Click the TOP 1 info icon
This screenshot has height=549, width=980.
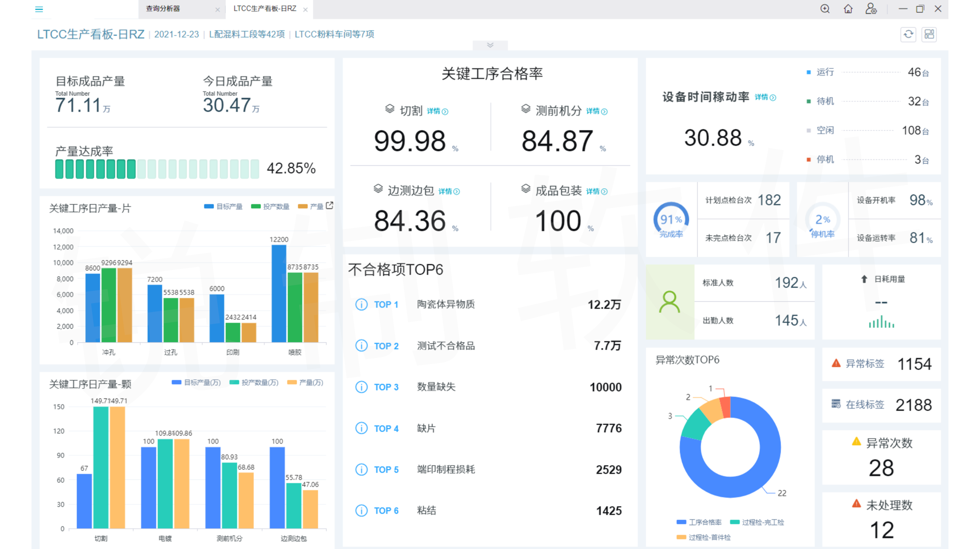tap(361, 304)
